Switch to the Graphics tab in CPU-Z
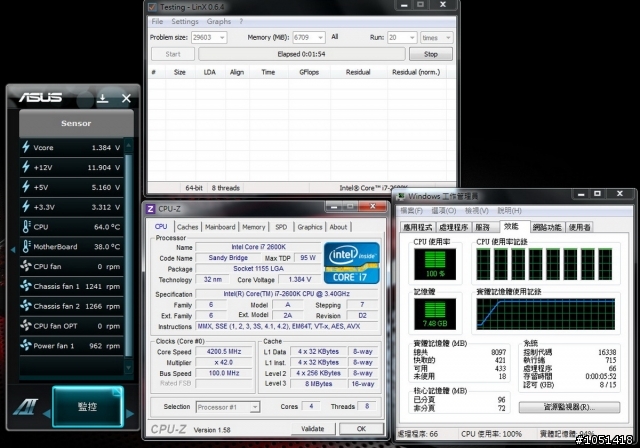Viewport: 640px width, 448px height. click(310, 227)
